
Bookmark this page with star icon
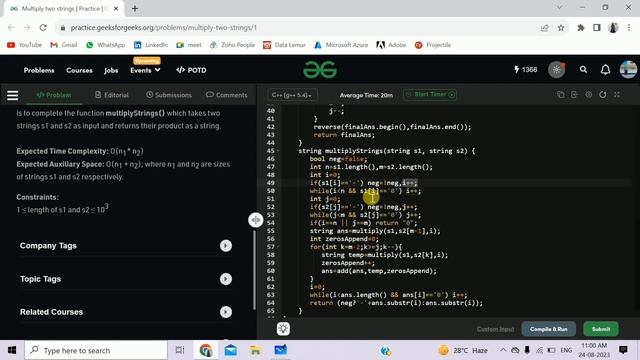561,28
